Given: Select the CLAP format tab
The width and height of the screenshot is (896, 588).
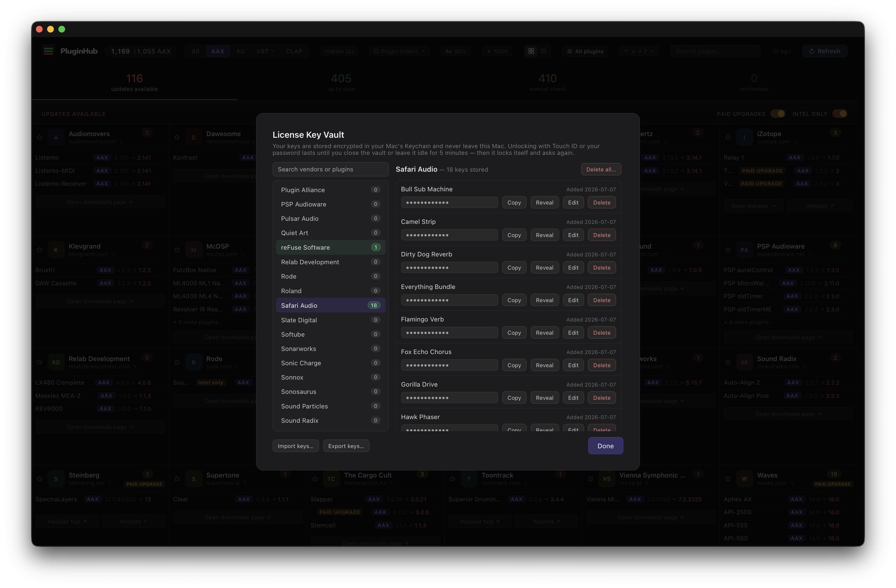Looking at the screenshot, I should [x=294, y=51].
